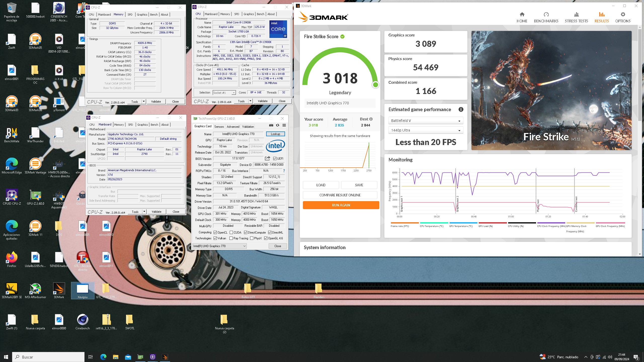Expand system tray hidden icons chevron
The height and width of the screenshot is (362, 644).
586,357
